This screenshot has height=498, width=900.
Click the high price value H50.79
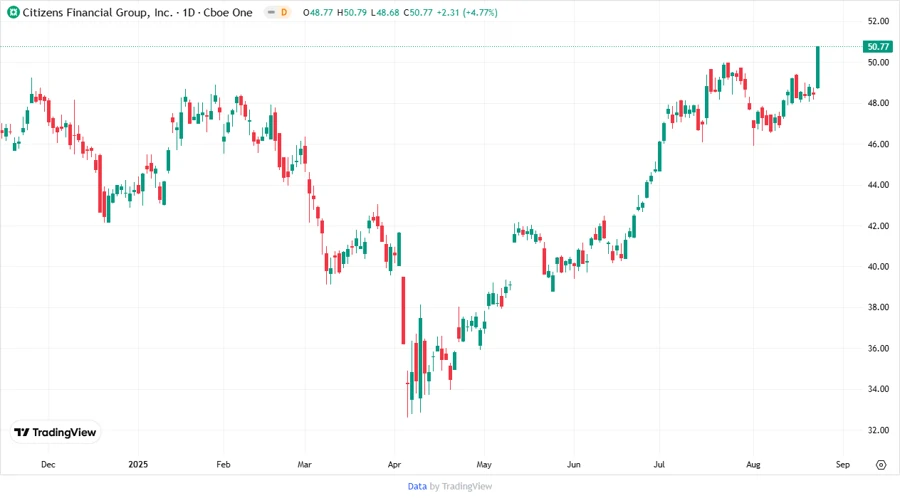coord(351,12)
